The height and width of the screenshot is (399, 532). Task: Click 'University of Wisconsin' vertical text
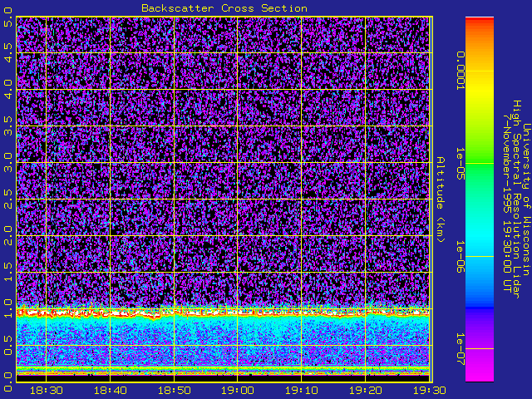coord(526,199)
